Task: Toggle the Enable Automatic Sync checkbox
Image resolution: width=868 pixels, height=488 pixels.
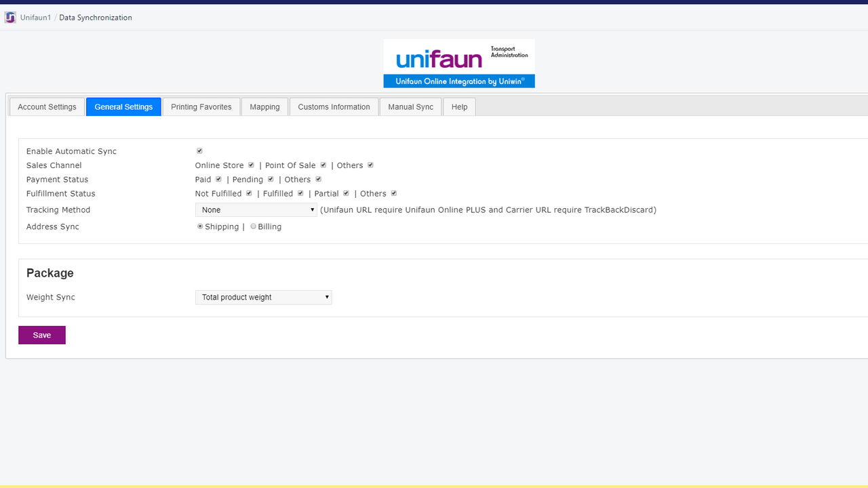Action: tap(199, 151)
